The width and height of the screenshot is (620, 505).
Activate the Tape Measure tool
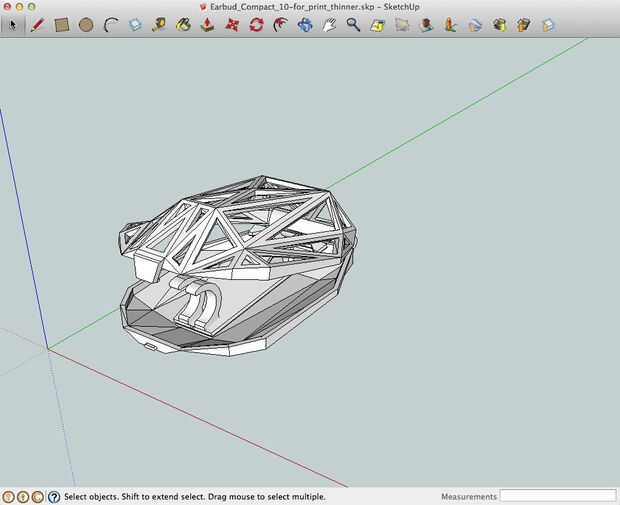(159, 25)
